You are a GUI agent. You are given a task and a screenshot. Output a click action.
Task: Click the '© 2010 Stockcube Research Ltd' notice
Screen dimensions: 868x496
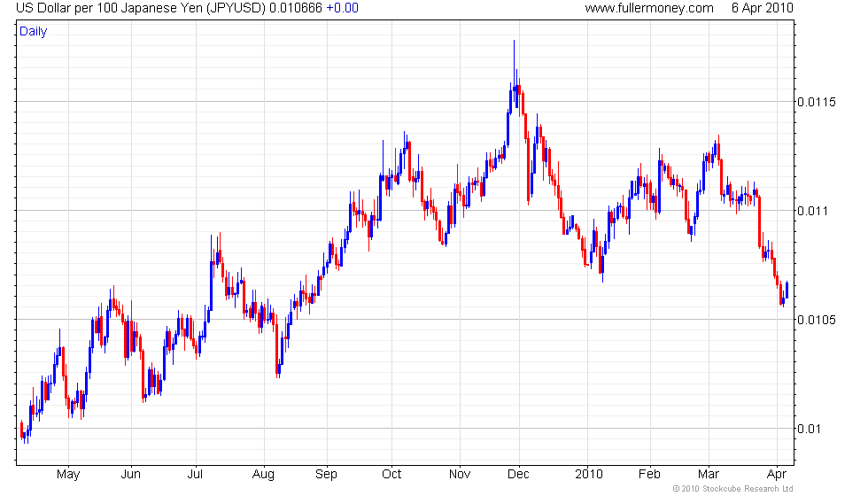(733, 489)
